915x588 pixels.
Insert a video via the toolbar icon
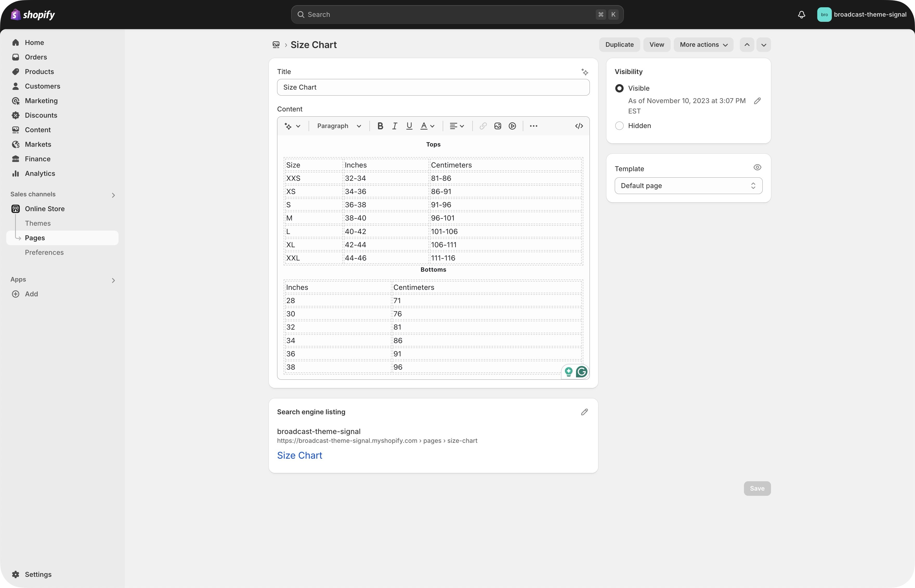click(512, 126)
